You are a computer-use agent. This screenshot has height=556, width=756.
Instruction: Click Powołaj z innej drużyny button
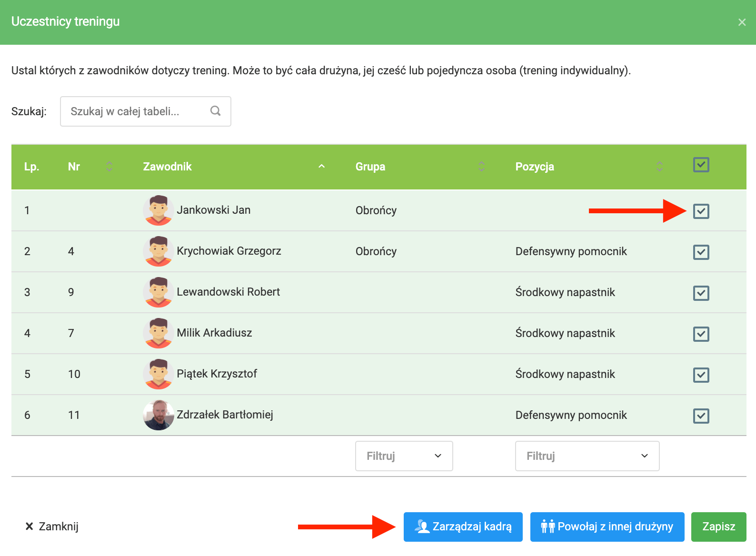pyautogui.click(x=607, y=526)
